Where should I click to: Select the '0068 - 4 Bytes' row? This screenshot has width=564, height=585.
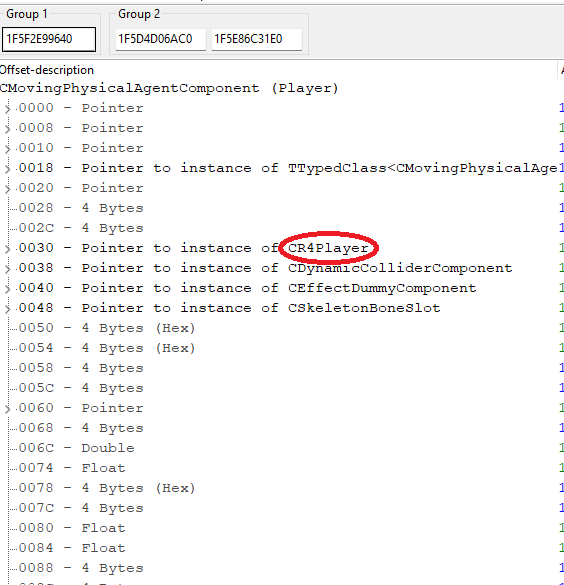pyautogui.click(x=81, y=428)
